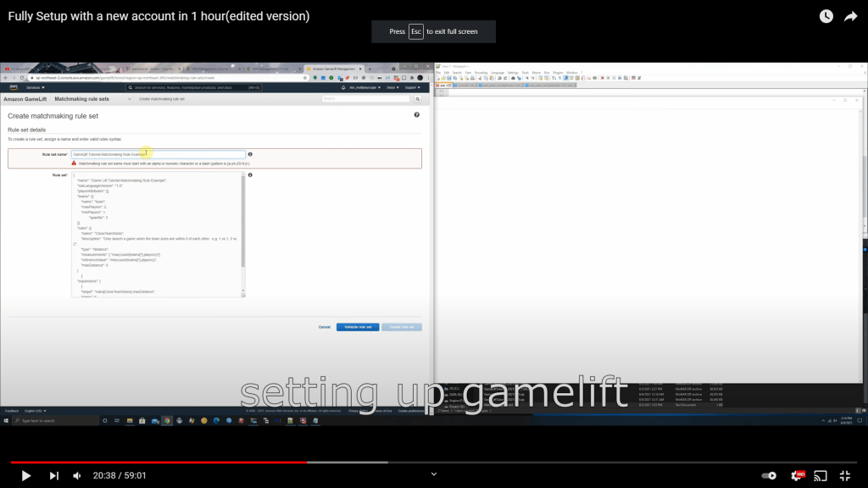
Task: Click the video title text
Action: (159, 16)
